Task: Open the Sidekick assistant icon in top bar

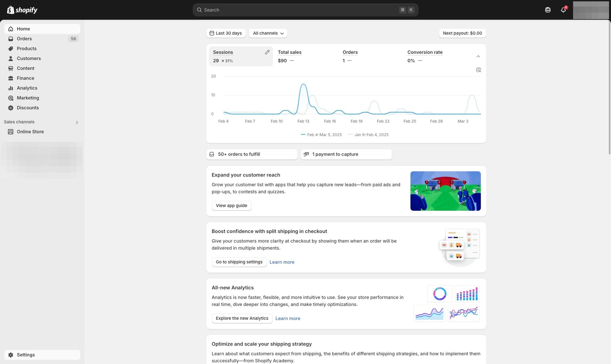Action: tap(548, 10)
